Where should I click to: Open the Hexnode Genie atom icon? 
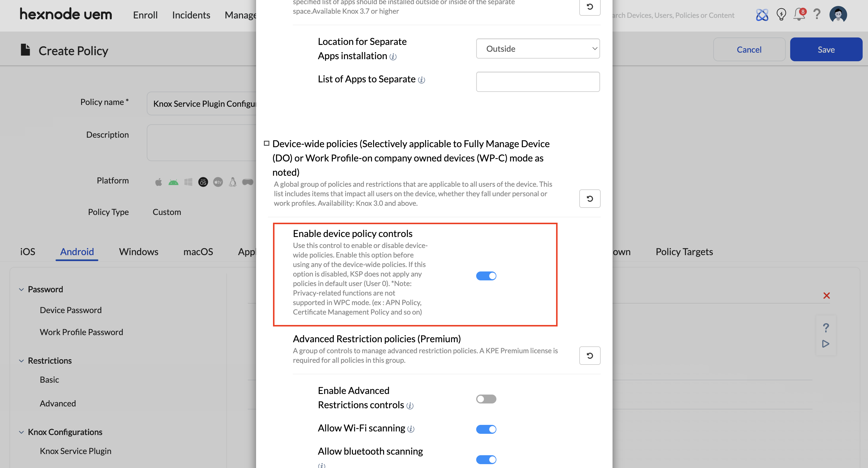762,15
